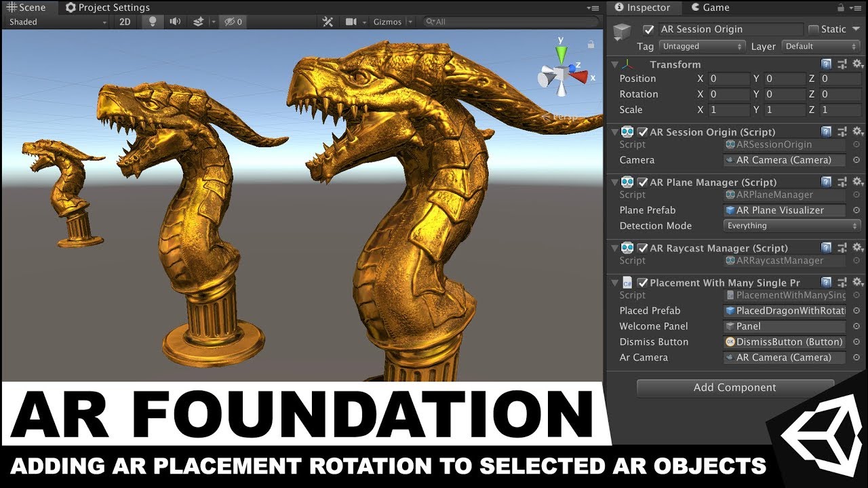The width and height of the screenshot is (868, 488).
Task: Click the hidden objects count eye icon
Action: [233, 22]
